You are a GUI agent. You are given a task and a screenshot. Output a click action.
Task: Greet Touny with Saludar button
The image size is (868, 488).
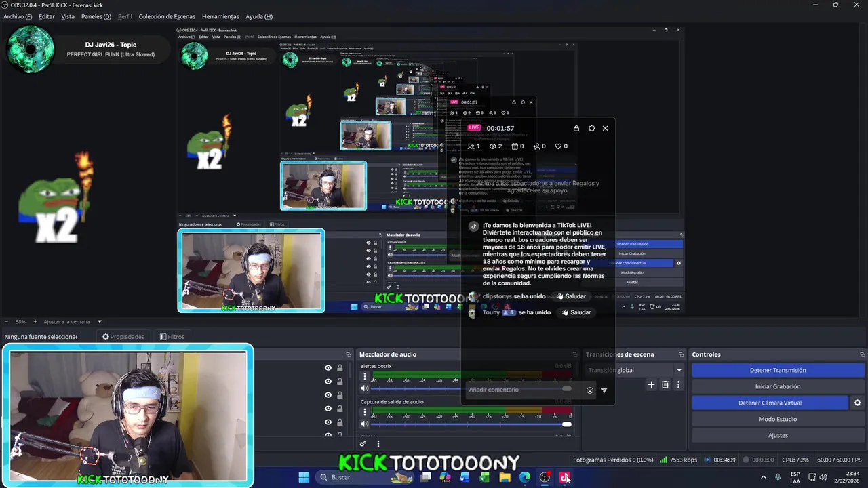point(576,312)
